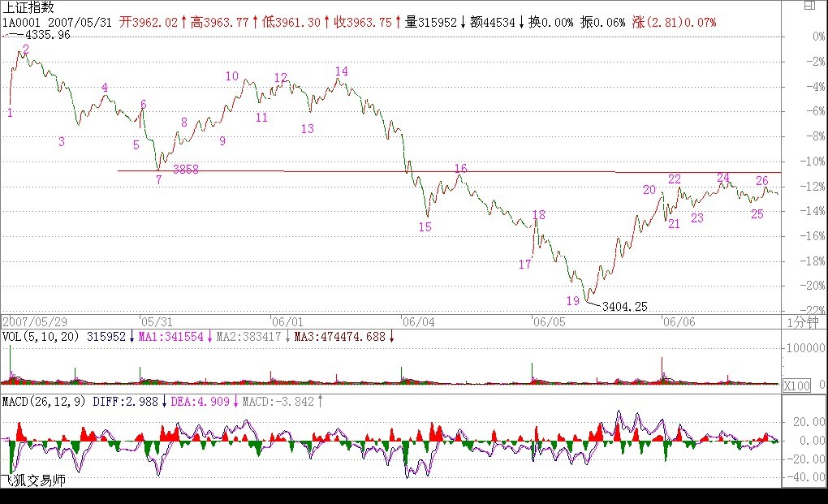Click the 1A0001 stock code

click(x=19, y=23)
